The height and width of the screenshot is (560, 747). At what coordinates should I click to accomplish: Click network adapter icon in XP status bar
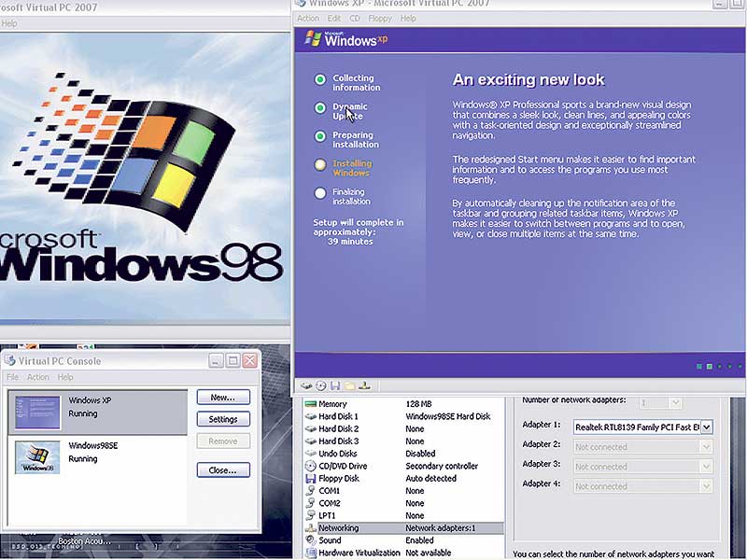click(364, 385)
